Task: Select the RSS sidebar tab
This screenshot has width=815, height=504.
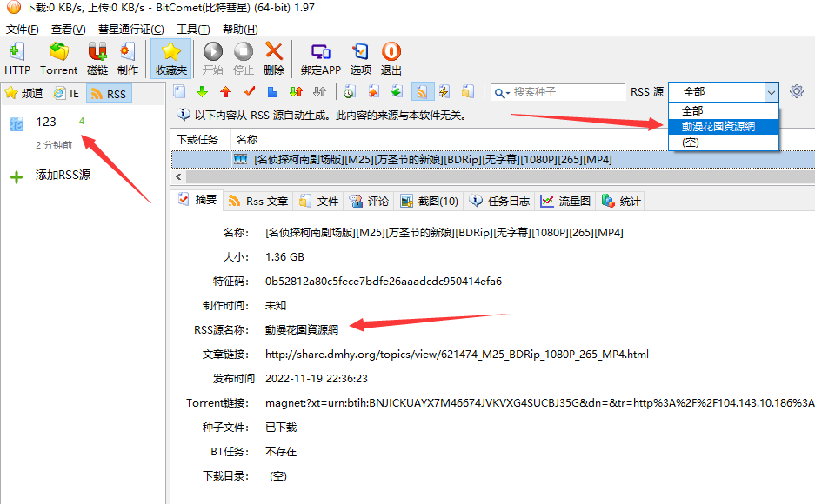Action: tap(109, 94)
